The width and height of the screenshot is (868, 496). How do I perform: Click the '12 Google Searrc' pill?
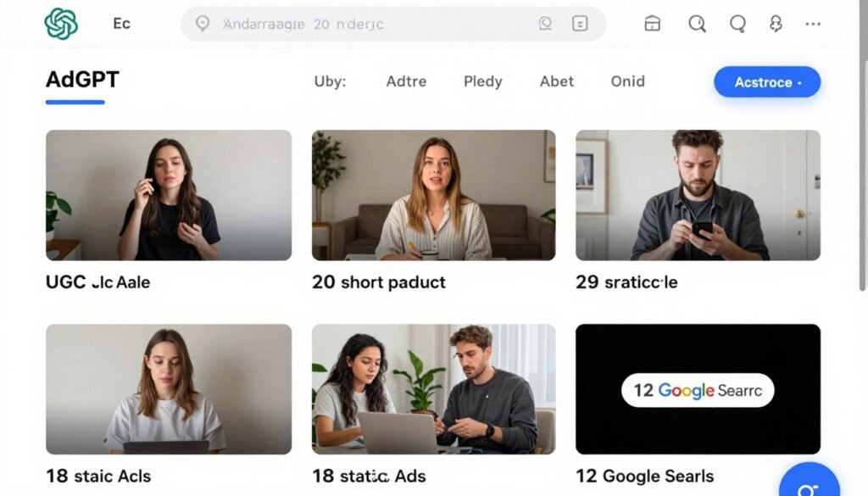tap(698, 390)
